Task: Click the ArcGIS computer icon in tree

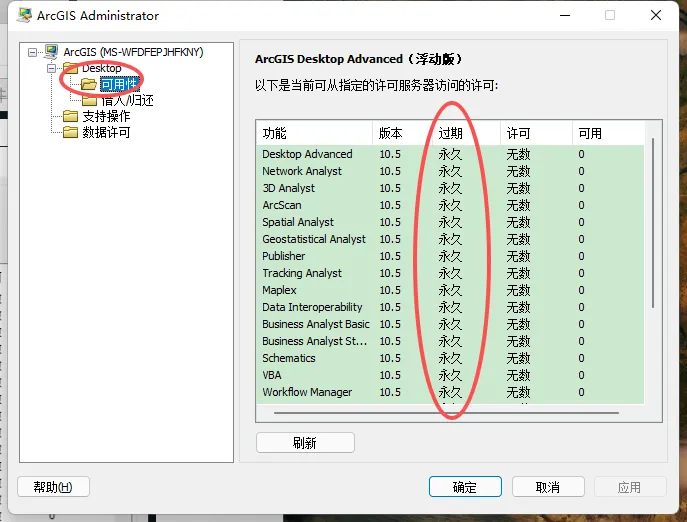Action: tap(51, 52)
